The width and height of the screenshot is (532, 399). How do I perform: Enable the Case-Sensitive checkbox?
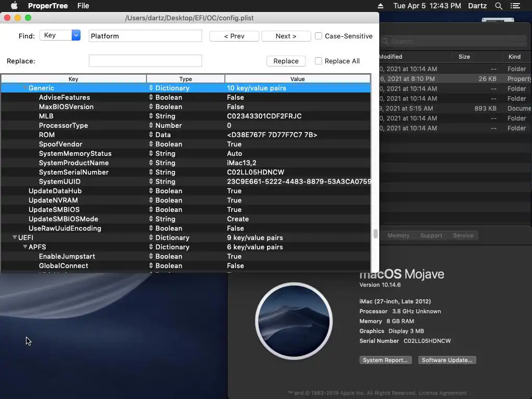tap(318, 36)
